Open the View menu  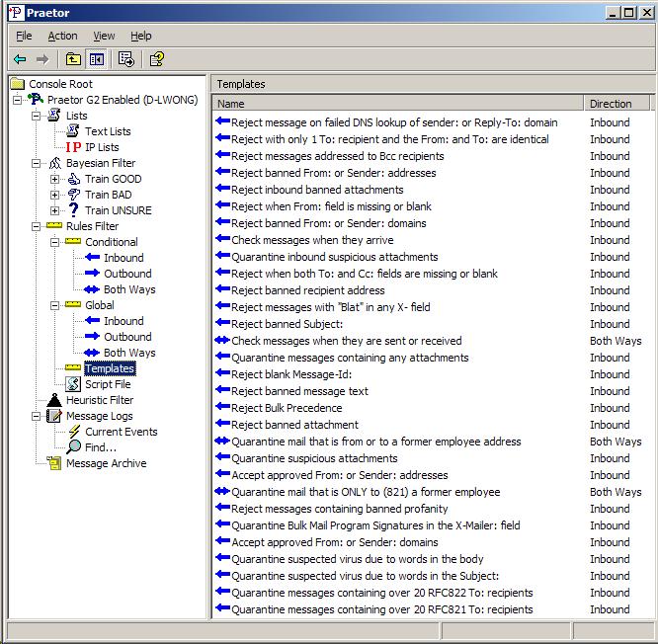click(104, 37)
